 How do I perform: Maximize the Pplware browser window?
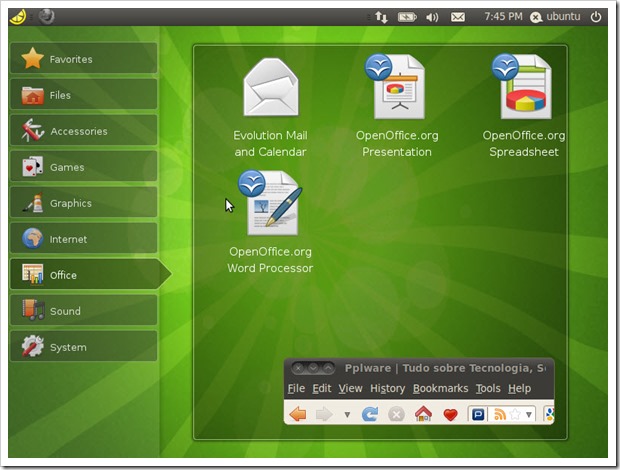click(328, 368)
